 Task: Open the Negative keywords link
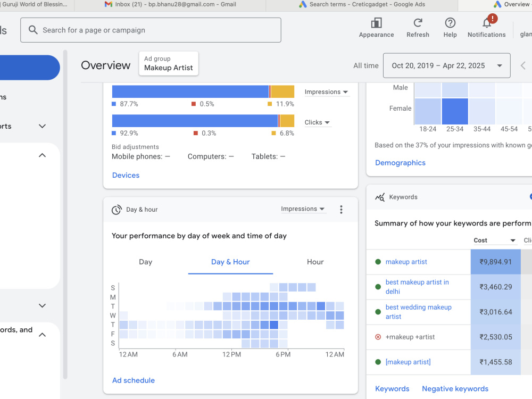click(x=455, y=389)
